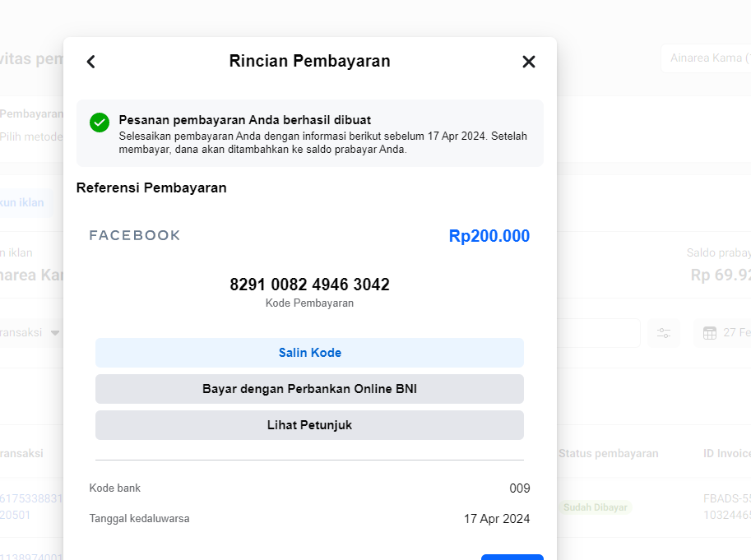Open the Ainarea Kama account selector

click(706, 58)
